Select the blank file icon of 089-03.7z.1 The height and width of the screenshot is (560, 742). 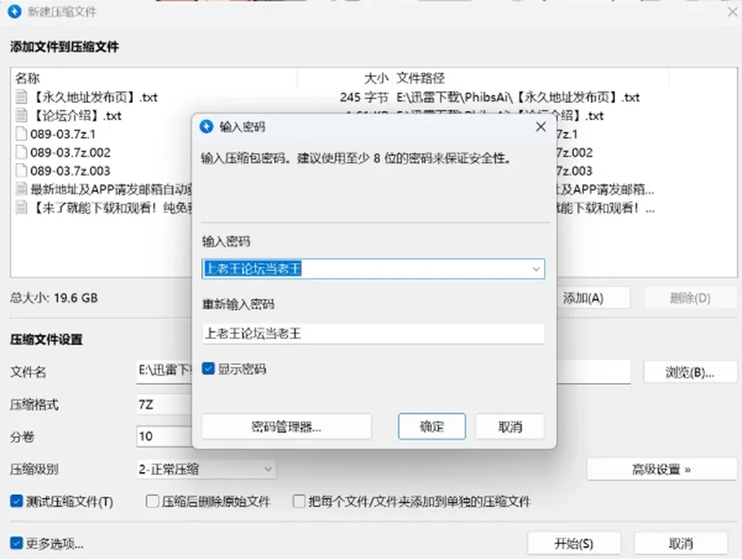tap(22, 134)
